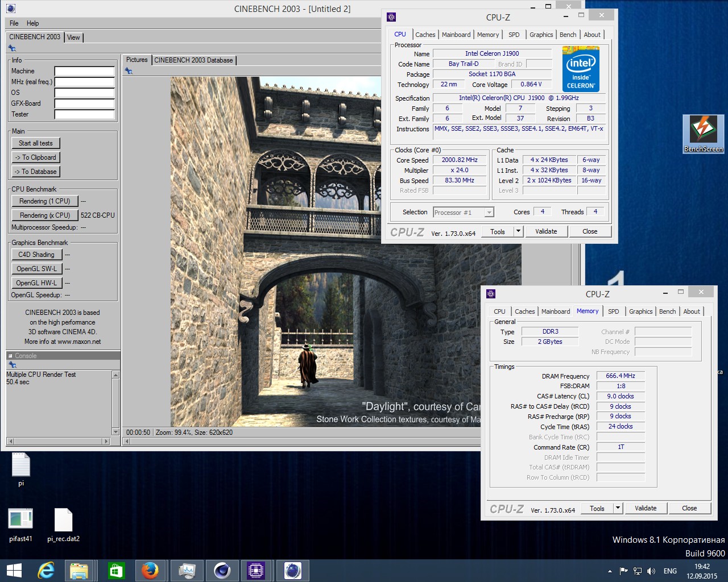Click the CPU-Z Memory window title icon
The width and height of the screenshot is (728, 582).
[491, 294]
